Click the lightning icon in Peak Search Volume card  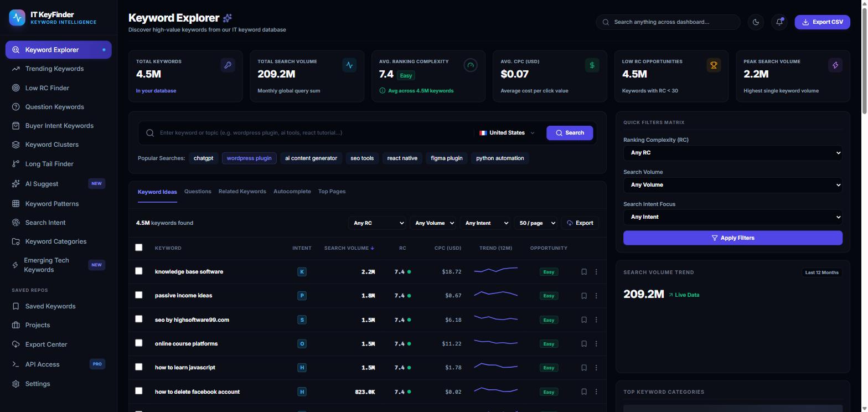point(835,65)
